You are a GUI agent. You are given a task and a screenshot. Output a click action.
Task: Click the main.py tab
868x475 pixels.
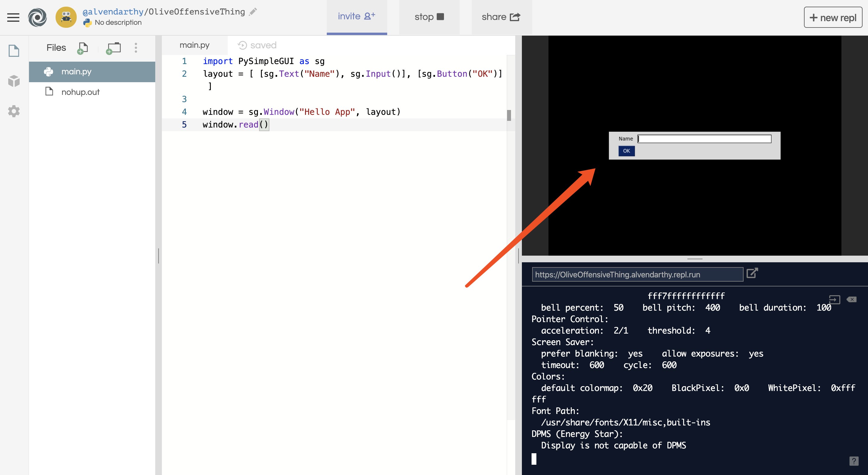(194, 45)
